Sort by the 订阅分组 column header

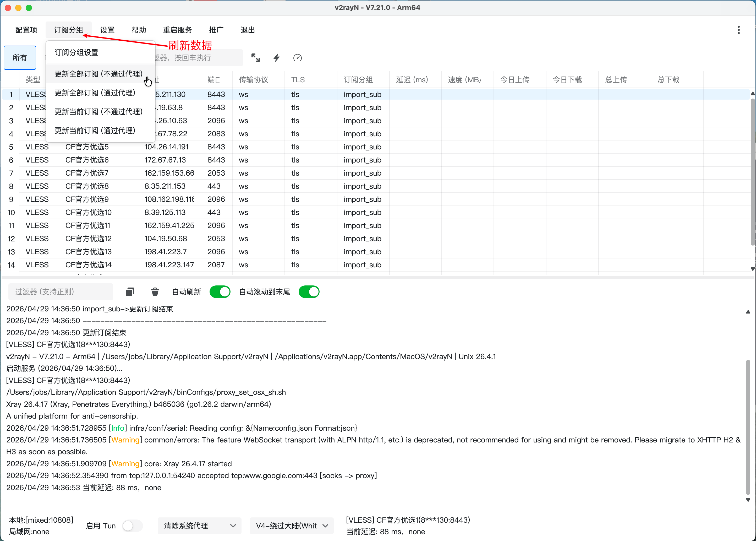point(363,80)
